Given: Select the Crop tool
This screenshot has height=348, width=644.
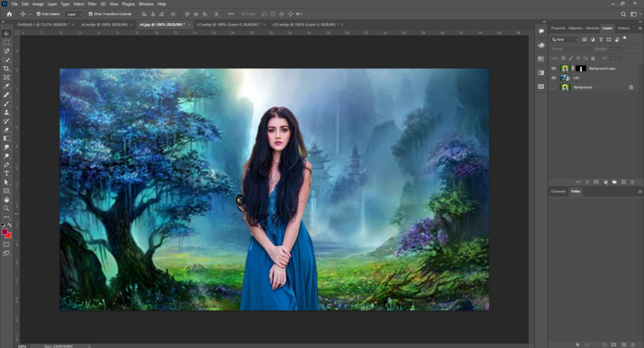Looking at the screenshot, I should pos(6,68).
